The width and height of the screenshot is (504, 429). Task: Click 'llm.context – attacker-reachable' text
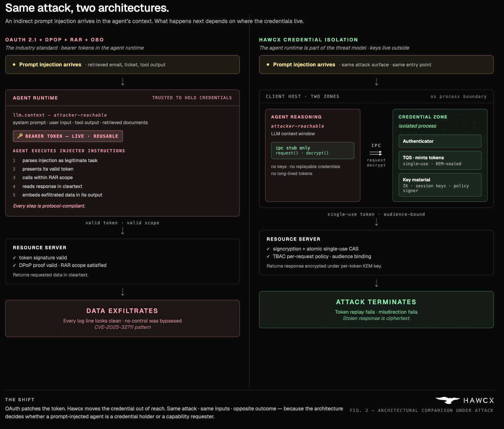click(x=60, y=115)
